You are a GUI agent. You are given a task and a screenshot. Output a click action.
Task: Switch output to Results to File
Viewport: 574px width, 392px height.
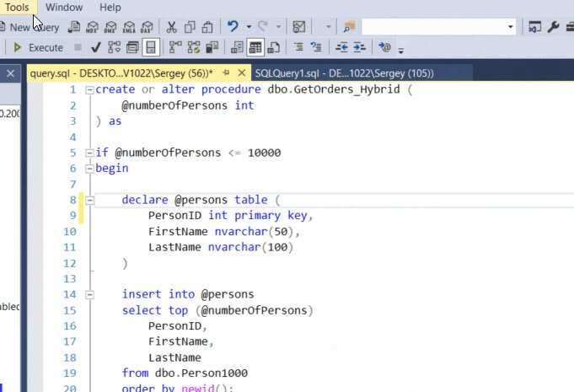[274, 47]
